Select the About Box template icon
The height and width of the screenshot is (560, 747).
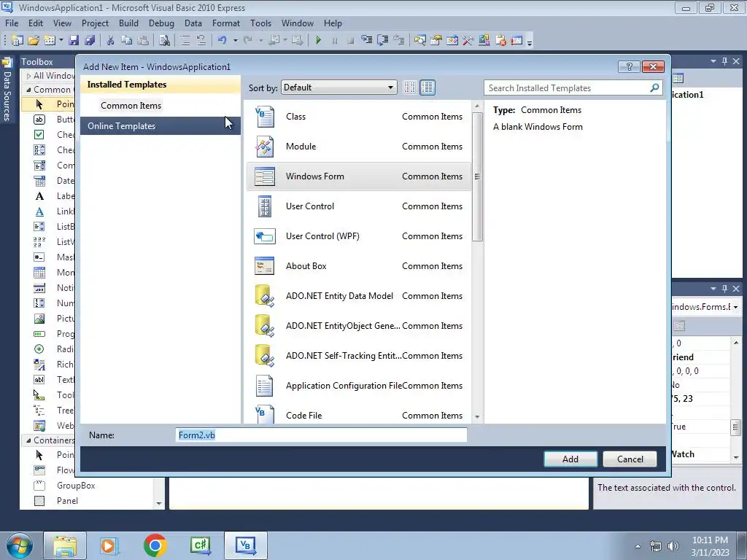click(x=264, y=266)
